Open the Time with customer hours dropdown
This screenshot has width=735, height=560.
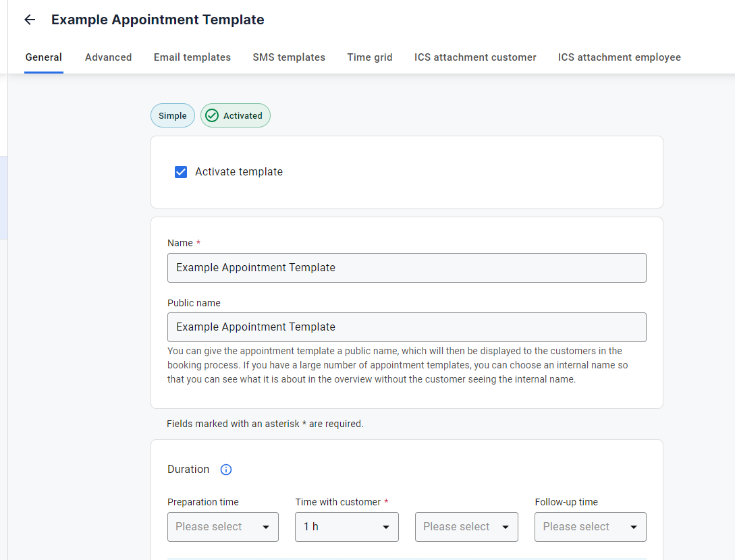click(347, 527)
